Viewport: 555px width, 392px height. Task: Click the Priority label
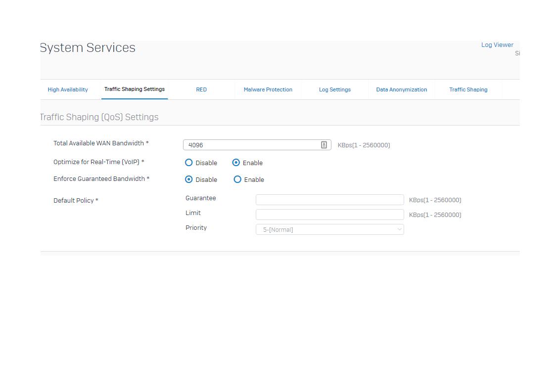click(x=196, y=227)
